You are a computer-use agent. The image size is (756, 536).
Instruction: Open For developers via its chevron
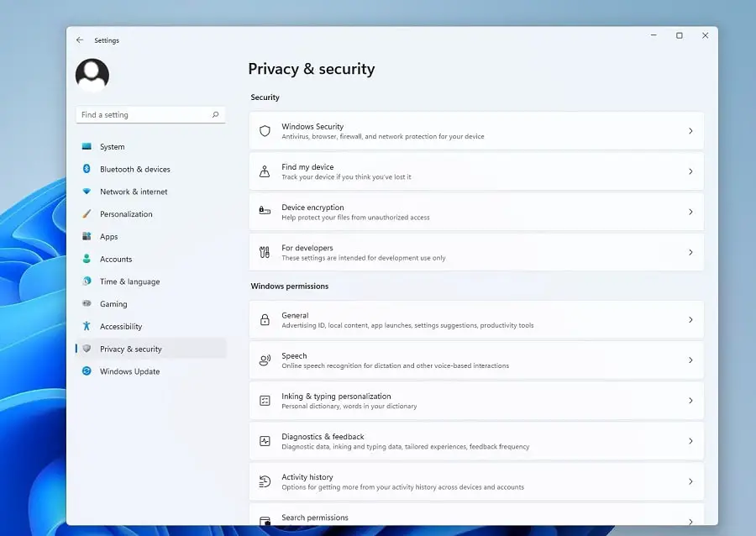click(690, 253)
